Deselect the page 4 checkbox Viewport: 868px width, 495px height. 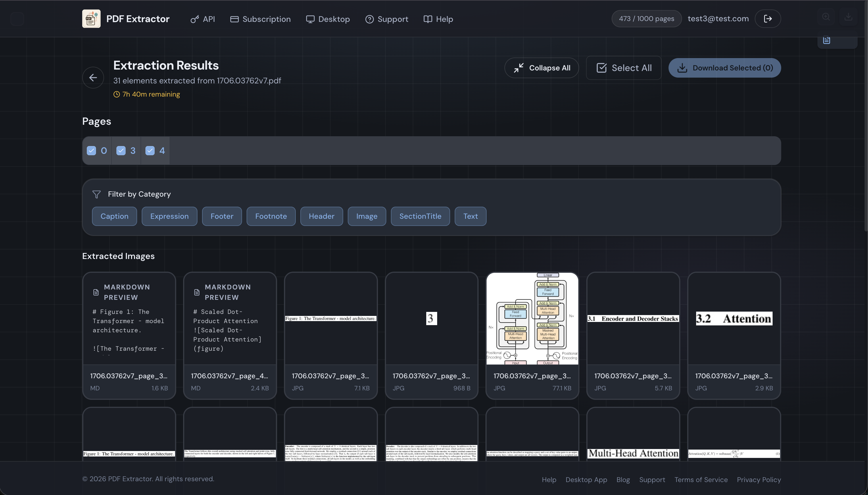click(150, 151)
